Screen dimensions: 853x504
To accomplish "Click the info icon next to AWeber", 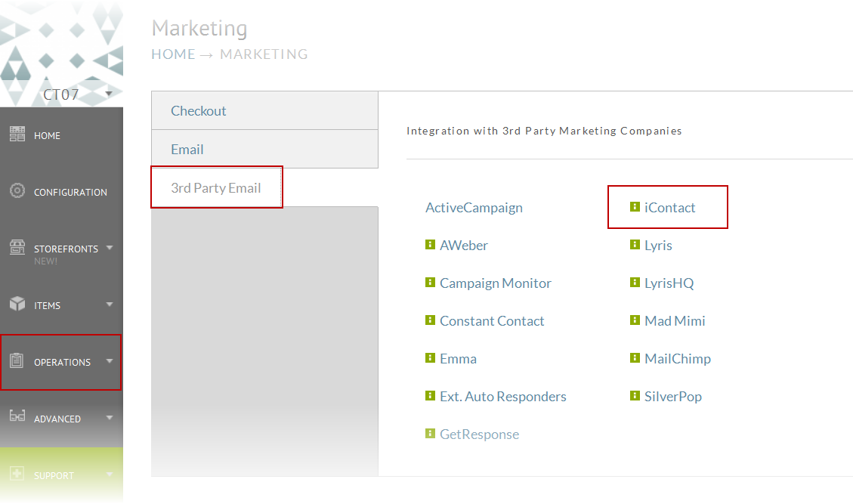I will point(431,244).
